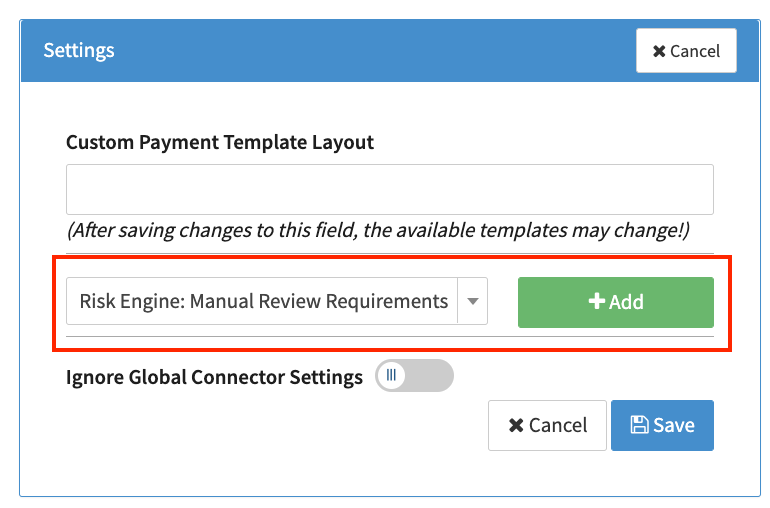
Task: Click the X icon in bottom Cancel button
Action: 516,425
